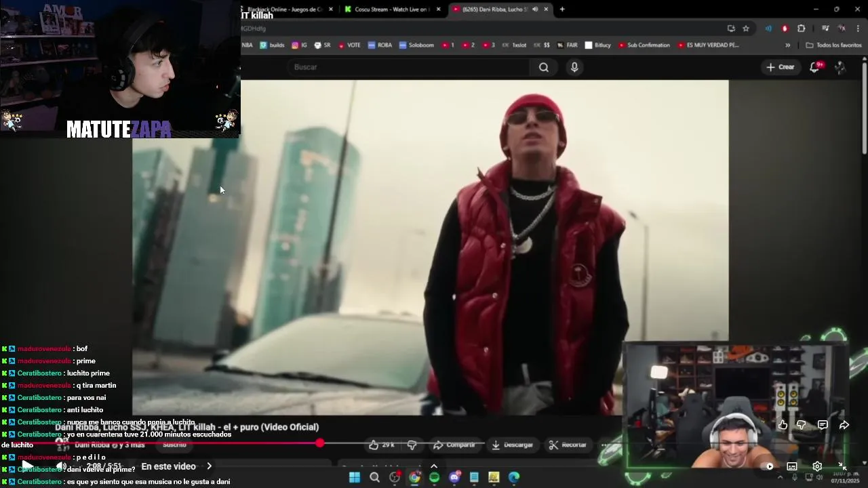Image resolution: width=868 pixels, height=488 pixels.
Task: Like via overlay thumbs-up icon
Action: pyautogui.click(x=783, y=425)
